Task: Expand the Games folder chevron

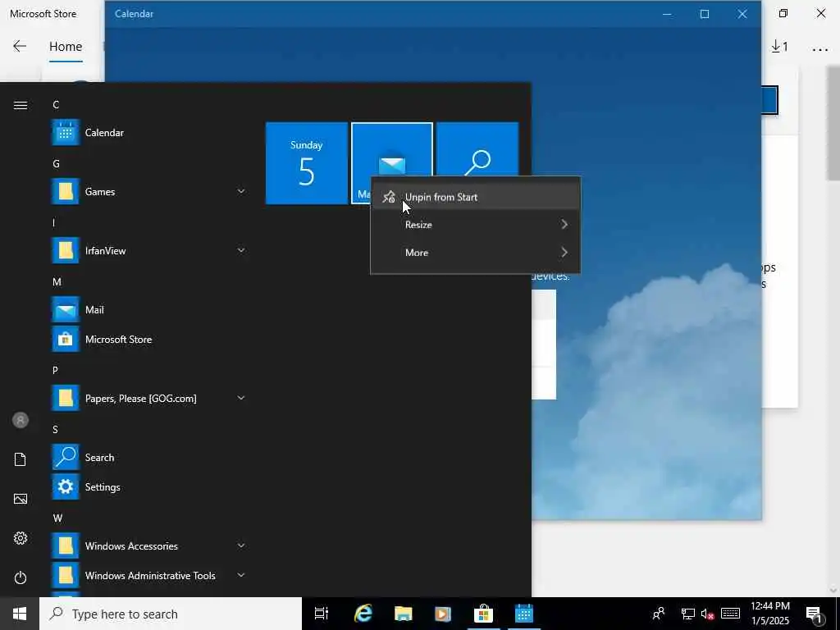Action: [241, 191]
